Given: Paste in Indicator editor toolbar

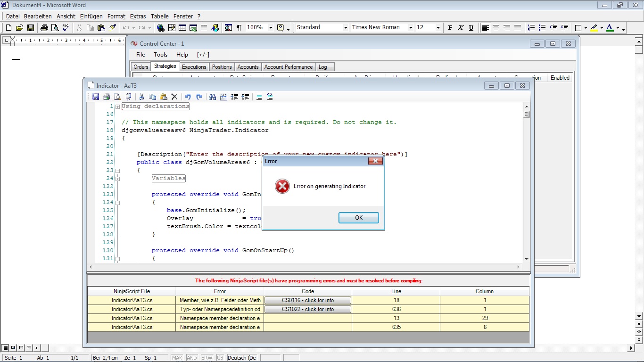Looking at the screenshot, I should coord(163,97).
